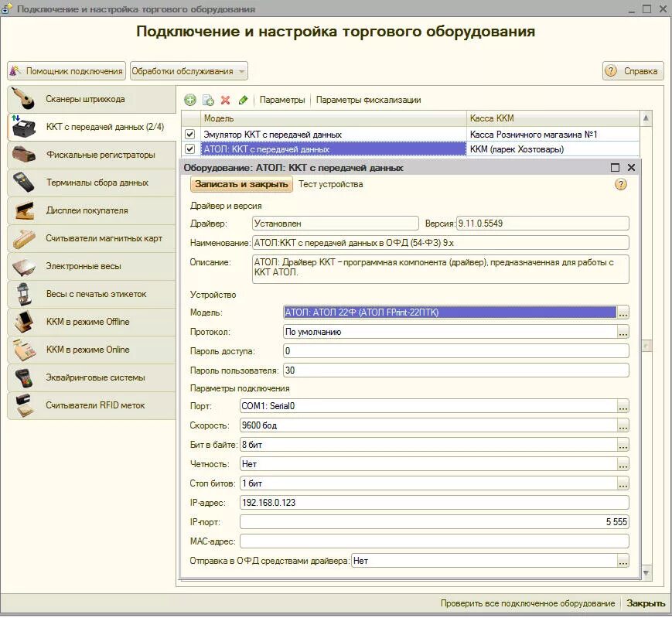672x618 pixels.
Task: Click the scrollbar down arrow near dialog bottom
Action: pyautogui.click(x=646, y=573)
